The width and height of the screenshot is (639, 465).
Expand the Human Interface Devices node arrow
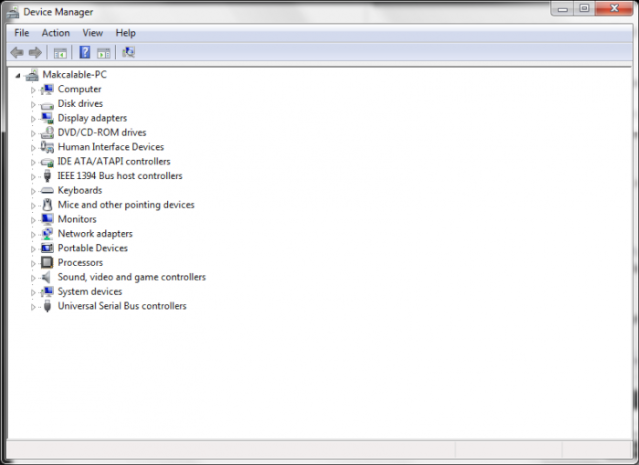(x=33, y=148)
